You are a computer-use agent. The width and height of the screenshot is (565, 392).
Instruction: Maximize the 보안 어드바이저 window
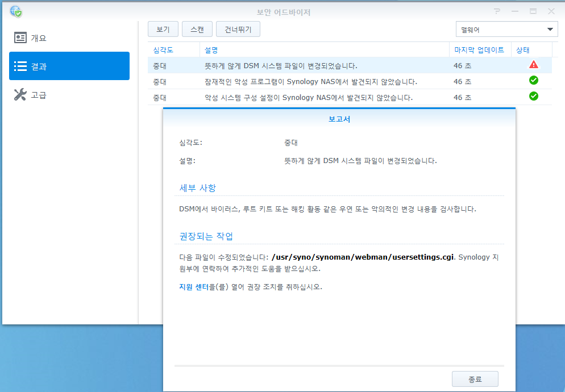click(x=533, y=11)
